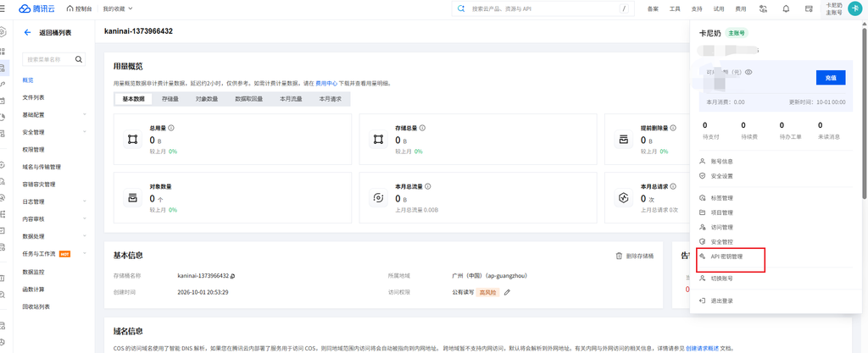Expand the 任务与工作流 chevron
Image resolution: width=868 pixels, height=353 pixels.
(85, 254)
